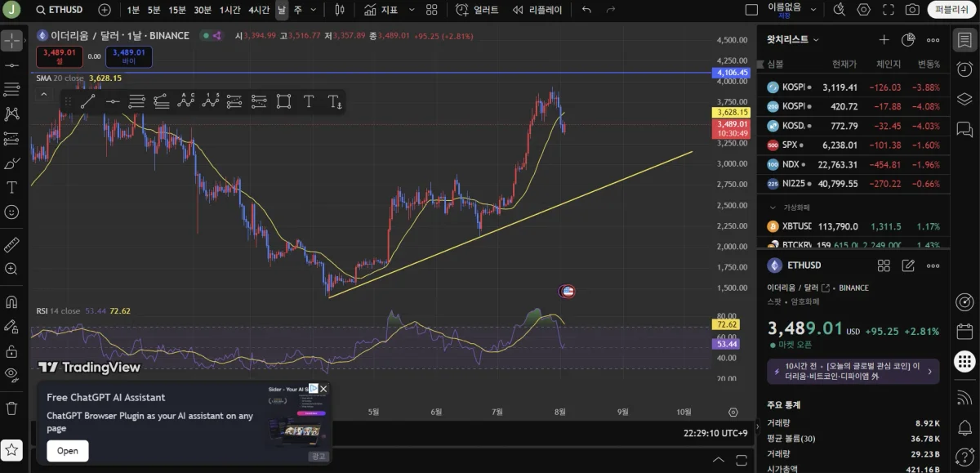
Task: Pick the trend line tool in the floating toolbar
Action: [x=87, y=101]
